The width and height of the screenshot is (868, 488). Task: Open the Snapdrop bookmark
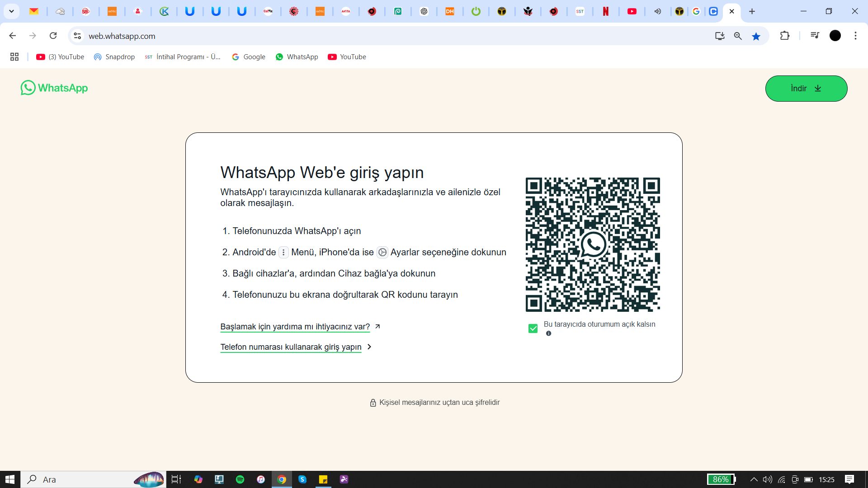[114, 56]
